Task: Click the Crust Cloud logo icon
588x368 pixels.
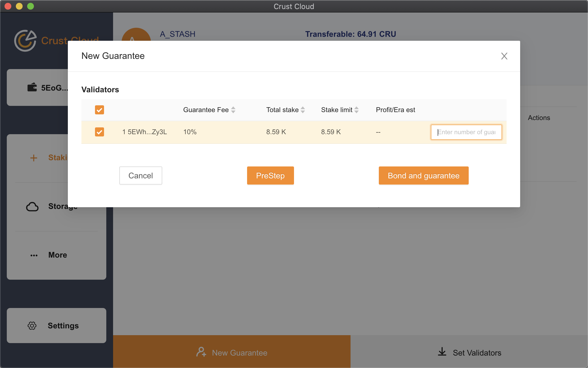Action: 25,41
